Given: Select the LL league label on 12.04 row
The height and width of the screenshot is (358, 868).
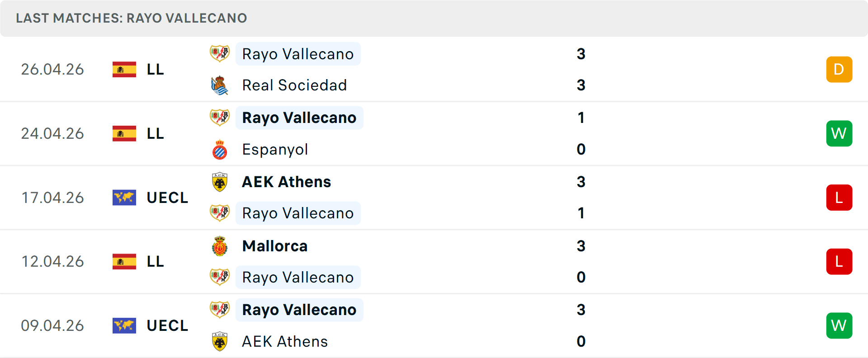Looking at the screenshot, I should [155, 261].
